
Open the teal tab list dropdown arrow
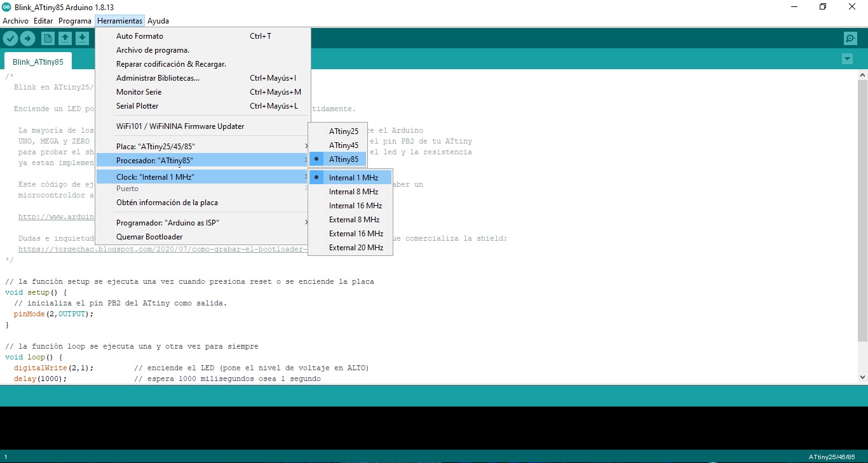(x=847, y=58)
